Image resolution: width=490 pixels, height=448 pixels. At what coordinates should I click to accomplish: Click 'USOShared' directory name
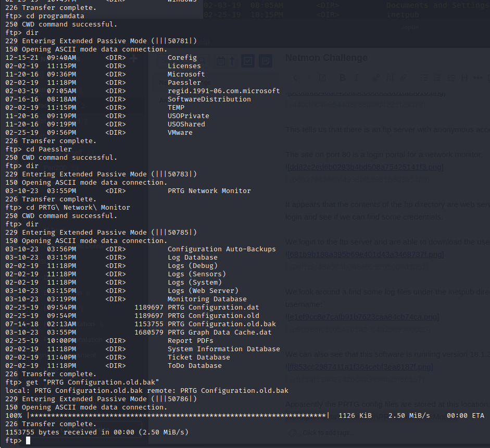coord(186,124)
